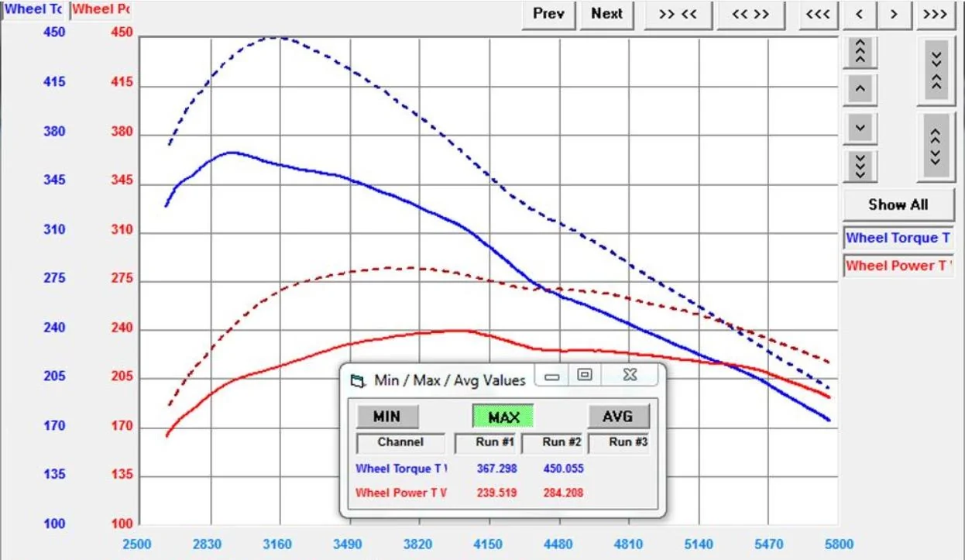The image size is (965, 560).
Task: Click the triple down-chevron scroll button
Action: [x=860, y=165]
